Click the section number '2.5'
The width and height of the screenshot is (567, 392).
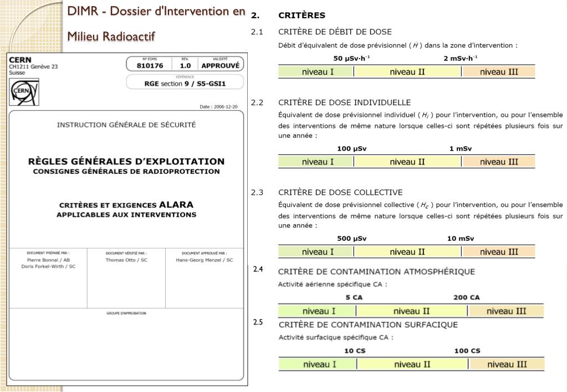[258, 322]
